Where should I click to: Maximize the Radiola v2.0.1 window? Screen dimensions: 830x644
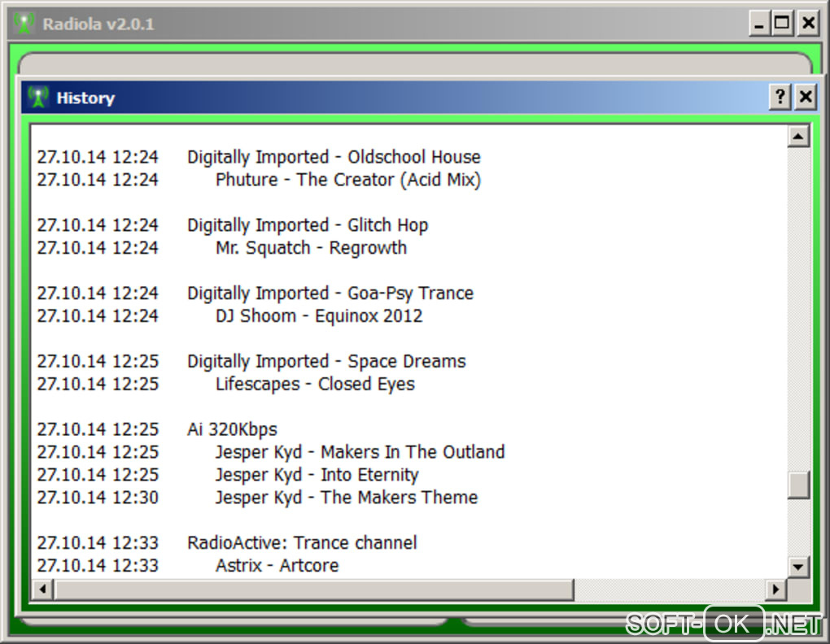(782, 24)
